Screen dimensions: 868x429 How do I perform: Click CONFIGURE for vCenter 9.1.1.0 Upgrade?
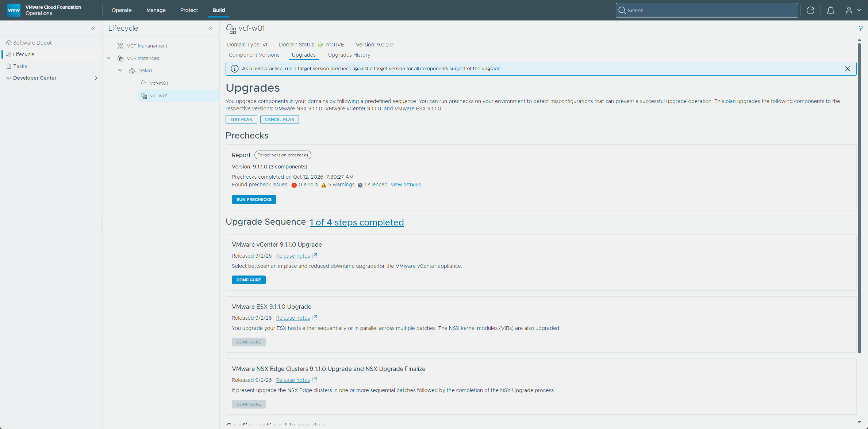(249, 280)
